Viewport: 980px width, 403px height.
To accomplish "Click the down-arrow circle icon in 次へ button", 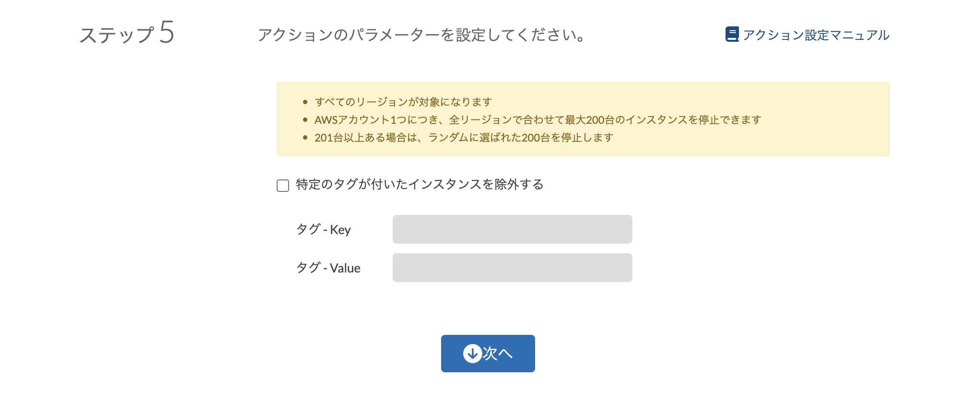I will 472,354.
